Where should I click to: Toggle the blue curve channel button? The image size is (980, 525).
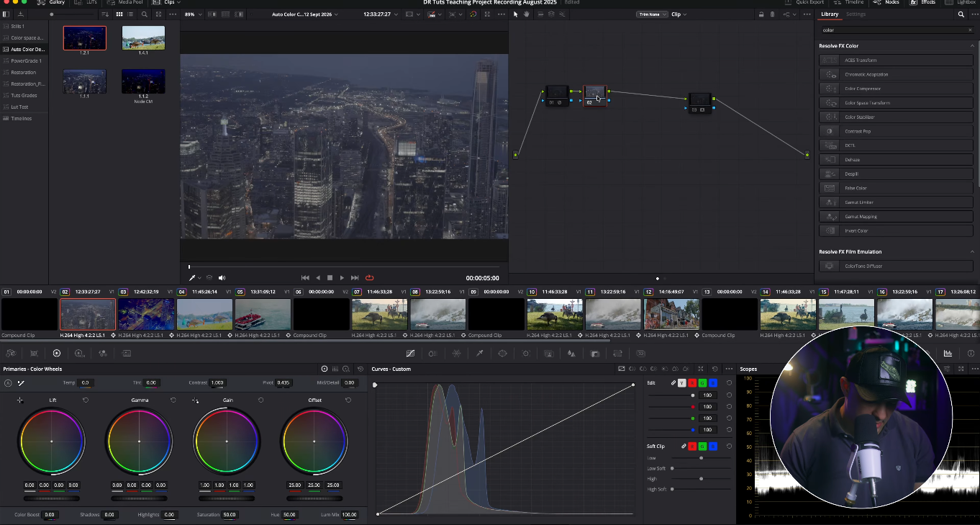(x=712, y=383)
